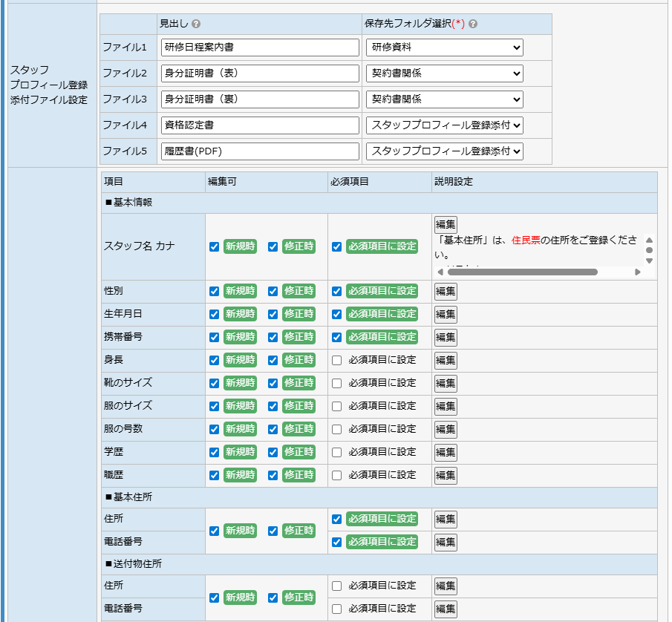Click ■送付物住所 section header
Image resolution: width=672 pixels, height=622 pixels.
[x=379, y=564]
